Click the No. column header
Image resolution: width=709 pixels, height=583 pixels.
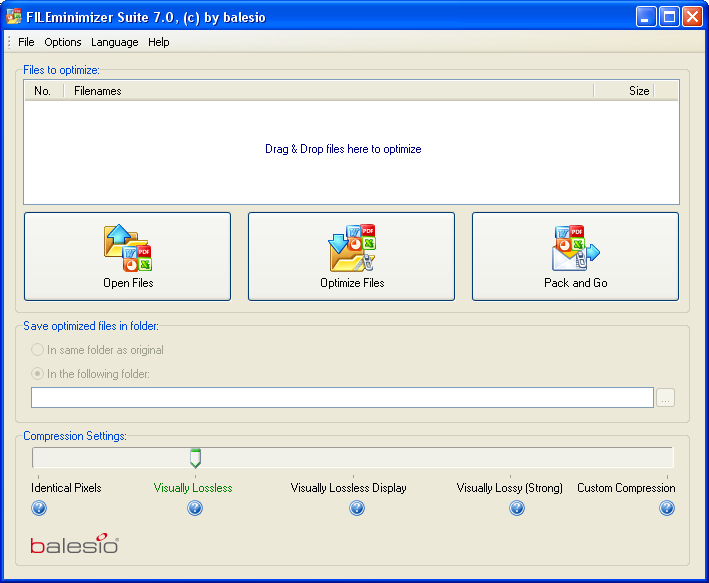(x=44, y=91)
